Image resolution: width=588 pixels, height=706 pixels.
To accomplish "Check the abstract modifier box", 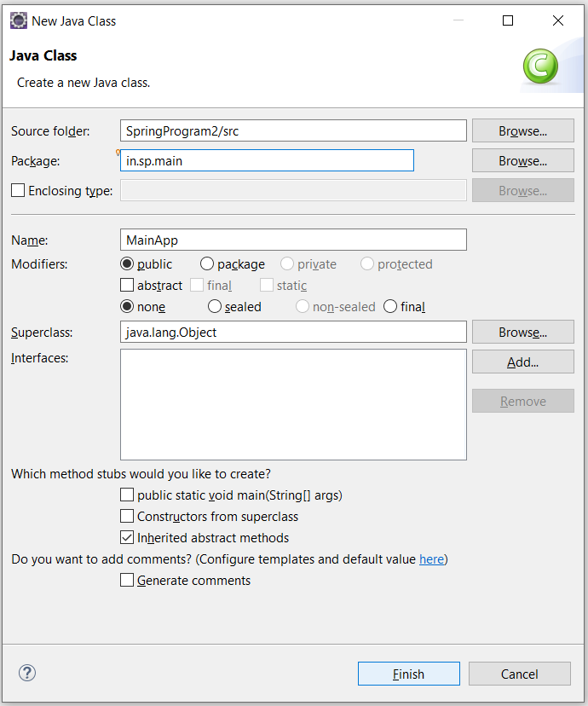I will (x=127, y=285).
